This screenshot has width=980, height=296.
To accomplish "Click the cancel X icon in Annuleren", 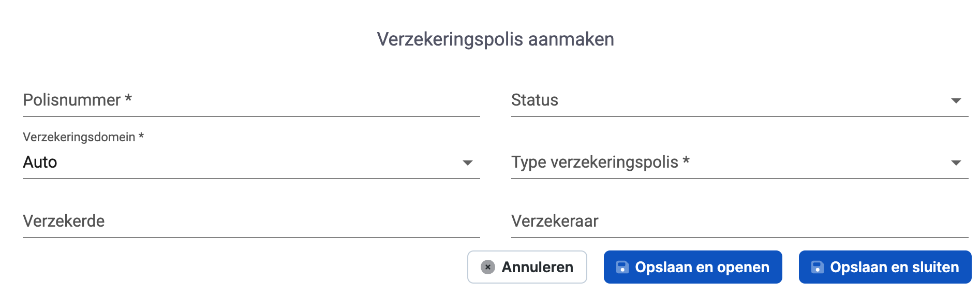I will coord(487,267).
